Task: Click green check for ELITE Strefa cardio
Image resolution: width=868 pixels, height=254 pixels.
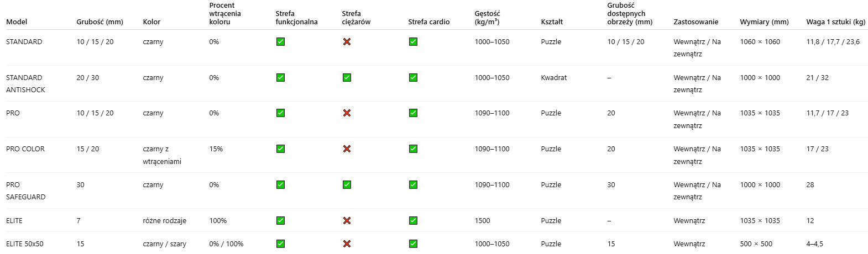Action: click(x=413, y=221)
